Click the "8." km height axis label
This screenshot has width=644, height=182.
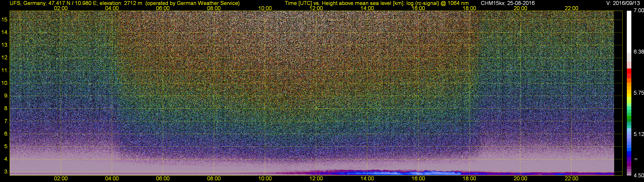[x=6, y=109]
